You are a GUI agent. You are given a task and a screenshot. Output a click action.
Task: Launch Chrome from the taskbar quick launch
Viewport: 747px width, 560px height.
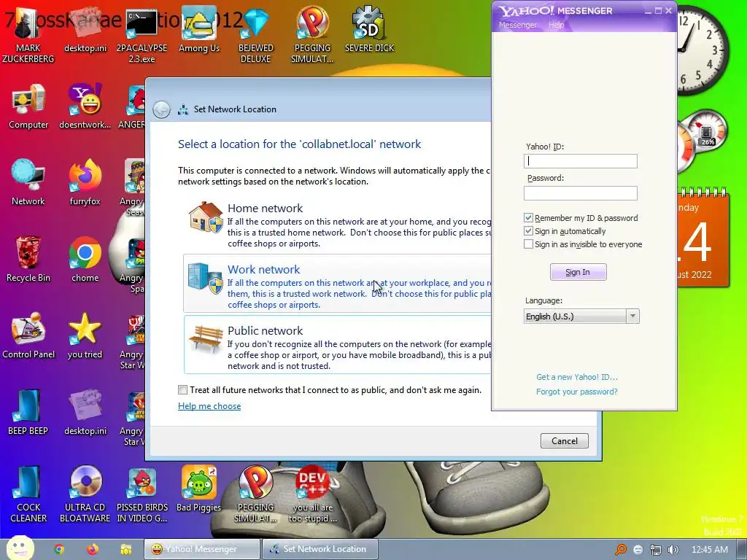(59, 549)
